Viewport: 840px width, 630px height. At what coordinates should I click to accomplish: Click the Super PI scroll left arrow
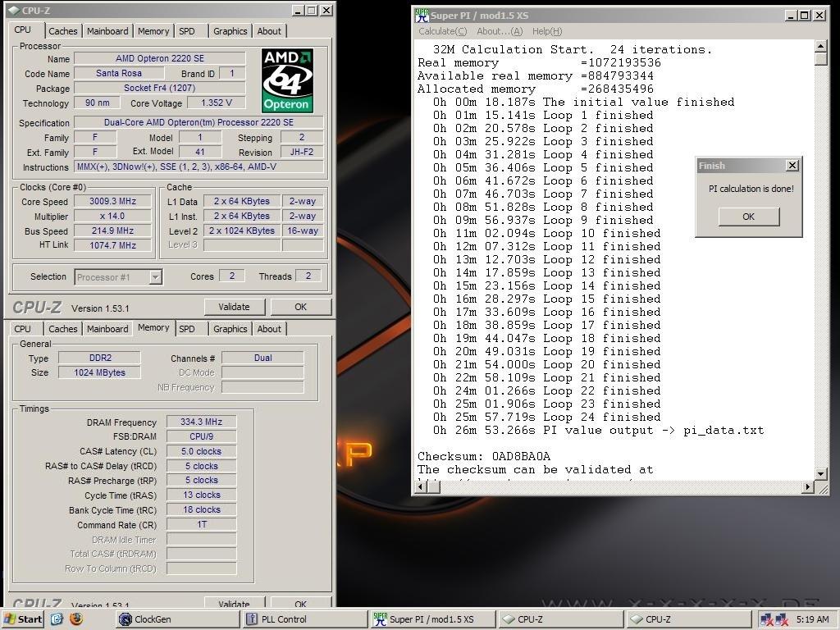tap(421, 487)
